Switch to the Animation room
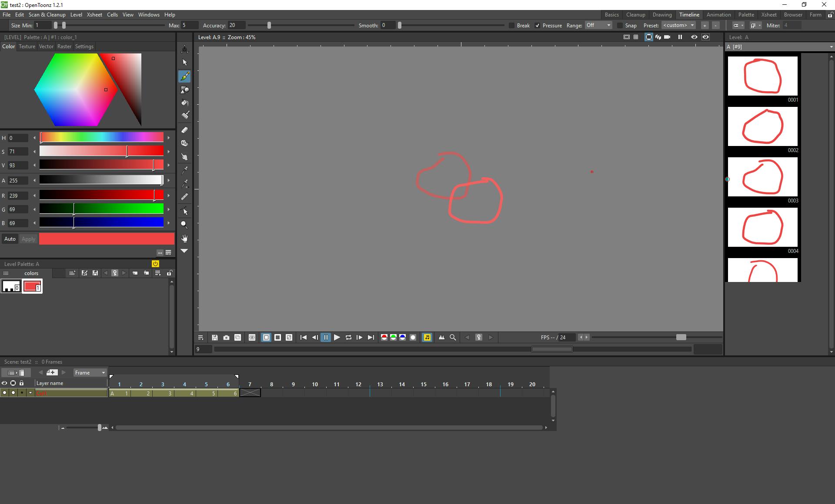Viewport: 835px width, 504px height. click(x=718, y=15)
